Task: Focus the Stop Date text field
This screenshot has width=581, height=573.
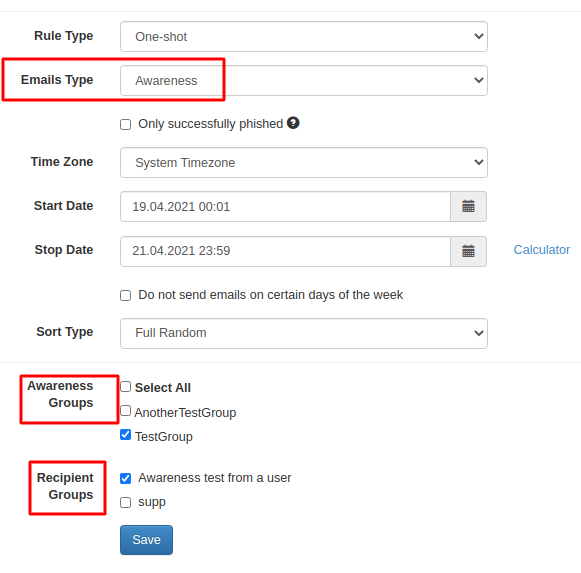Action: [285, 251]
